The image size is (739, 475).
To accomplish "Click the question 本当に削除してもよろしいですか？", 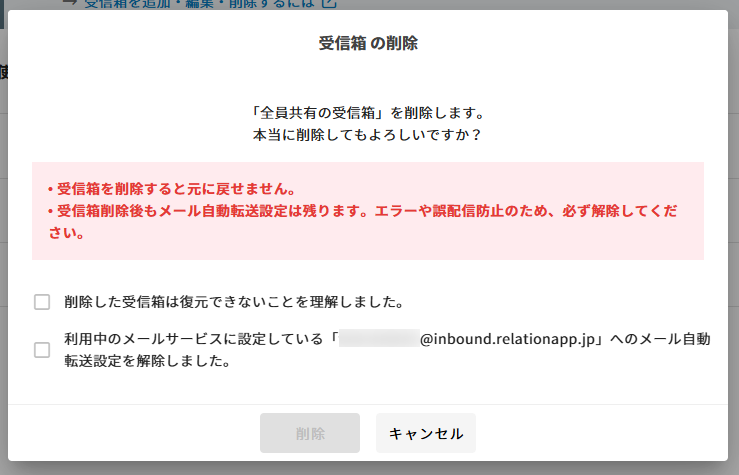I will 368,133.
